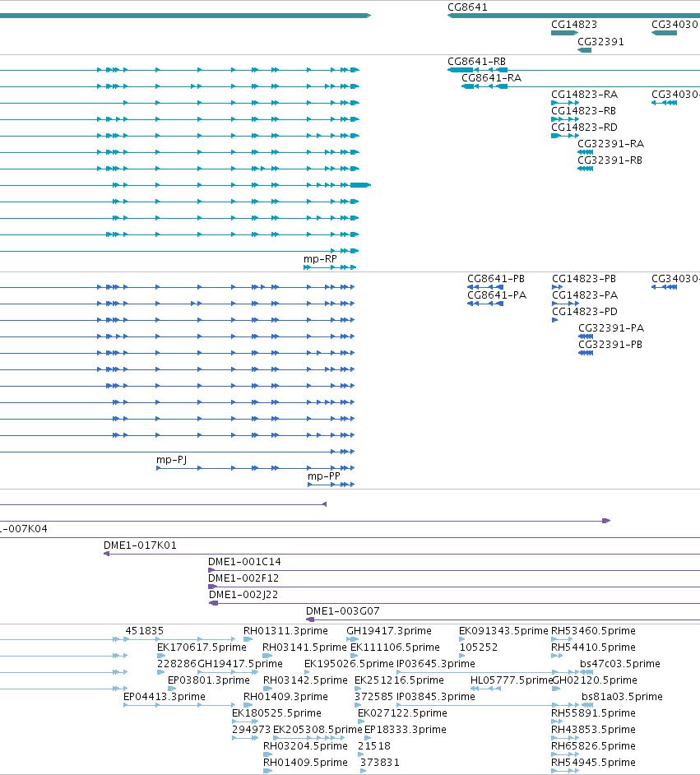
Task: Click protein CG14823-PB
Action: point(584,279)
